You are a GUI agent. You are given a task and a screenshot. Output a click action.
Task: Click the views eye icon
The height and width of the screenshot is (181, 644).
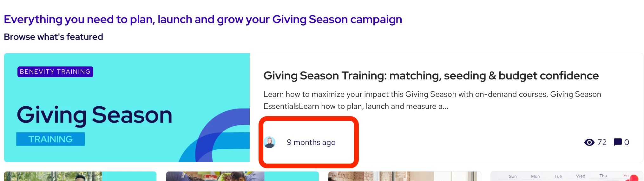click(x=589, y=142)
